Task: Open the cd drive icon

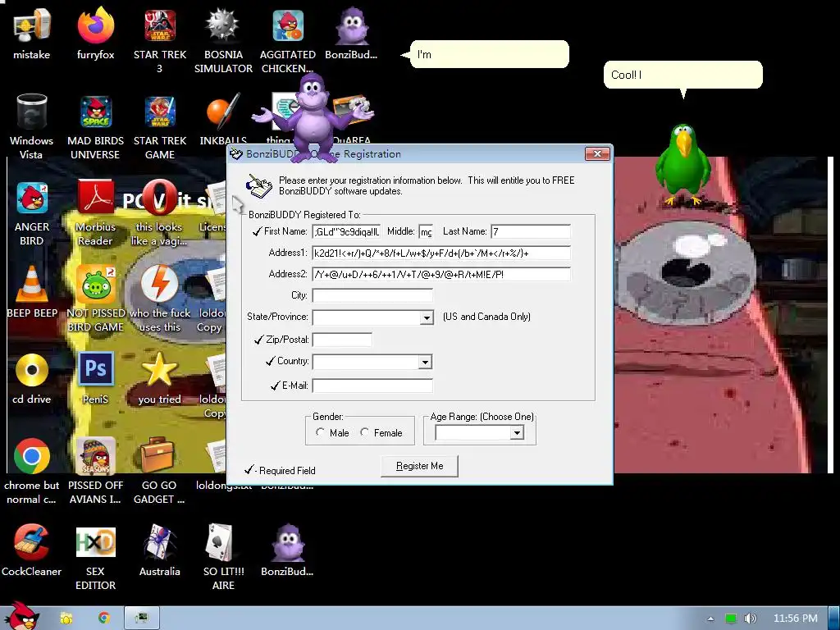Action: point(32,371)
